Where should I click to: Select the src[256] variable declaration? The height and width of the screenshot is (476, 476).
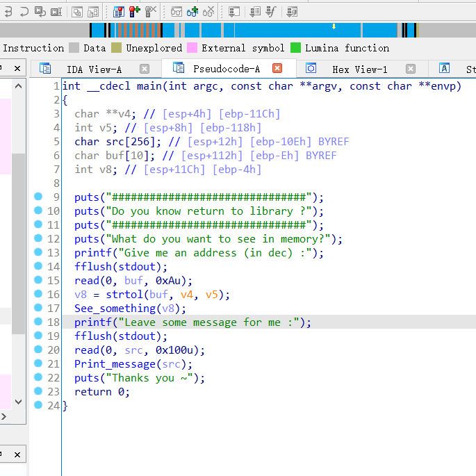118,142
